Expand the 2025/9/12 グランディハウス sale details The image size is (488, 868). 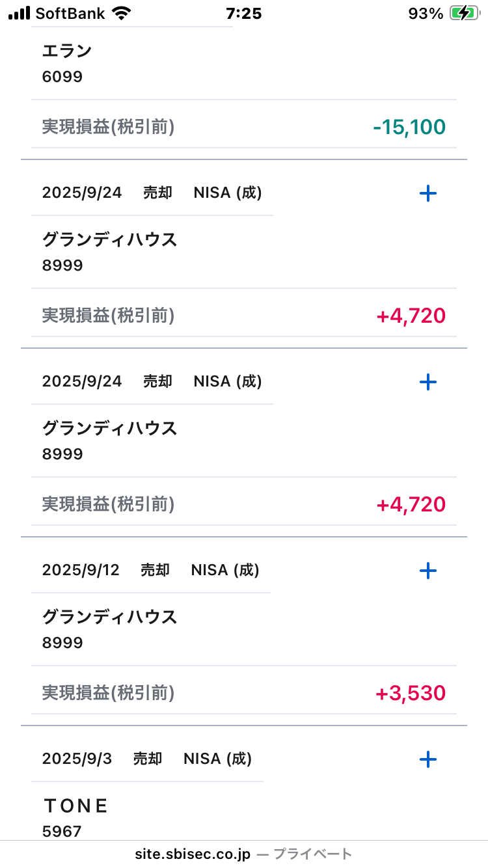pos(427,571)
